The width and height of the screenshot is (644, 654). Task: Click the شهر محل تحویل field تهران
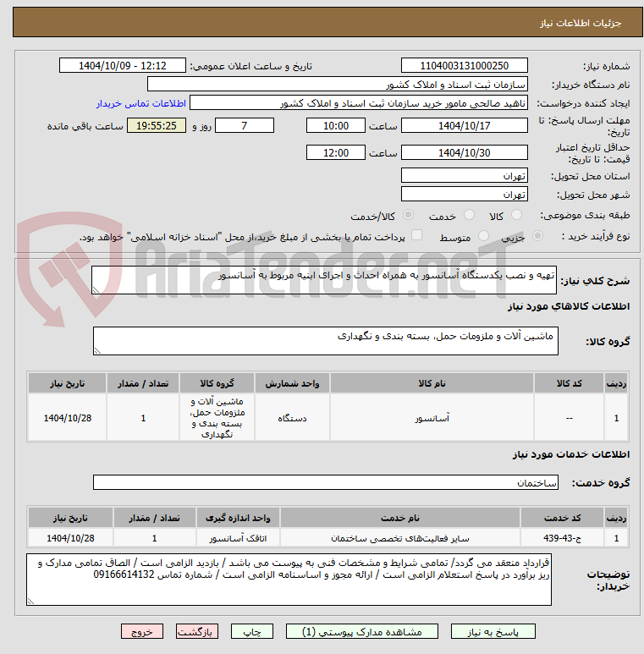[465, 195]
